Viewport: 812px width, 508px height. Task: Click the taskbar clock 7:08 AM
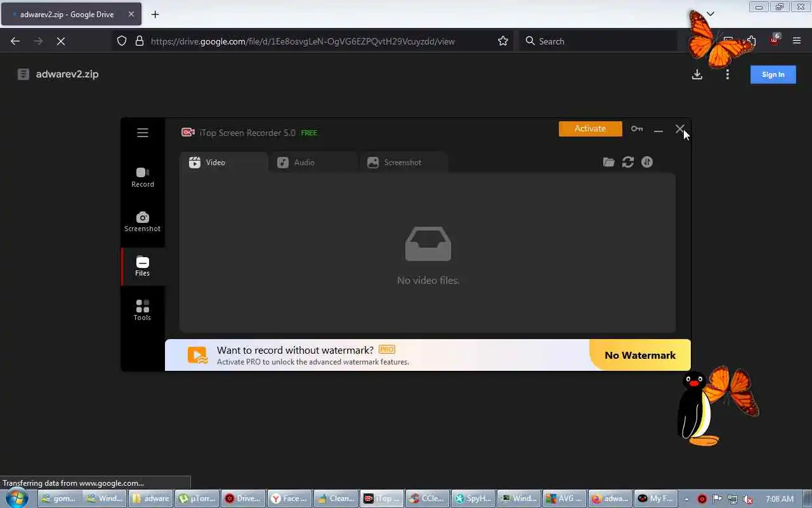pyautogui.click(x=780, y=499)
